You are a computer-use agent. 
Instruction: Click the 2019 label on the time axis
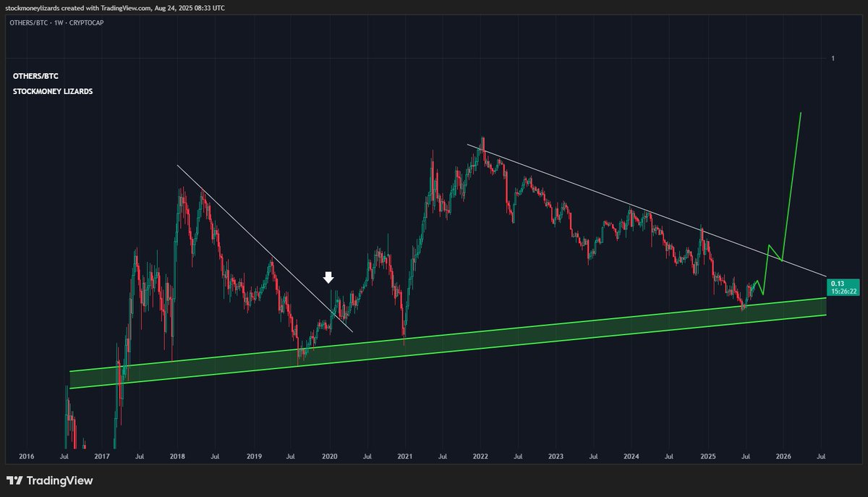point(254,456)
